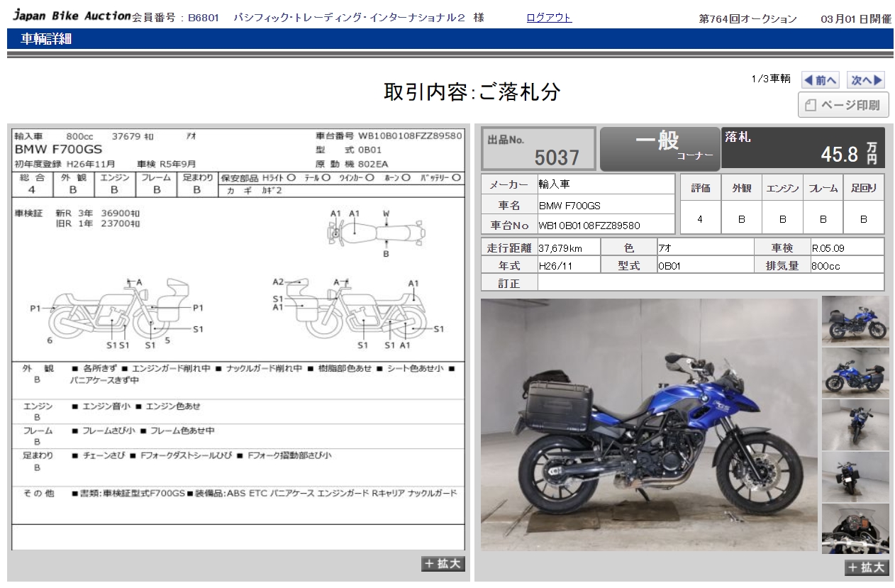Go to previous vehicle with 前へ
The image size is (895, 588).
click(821, 80)
